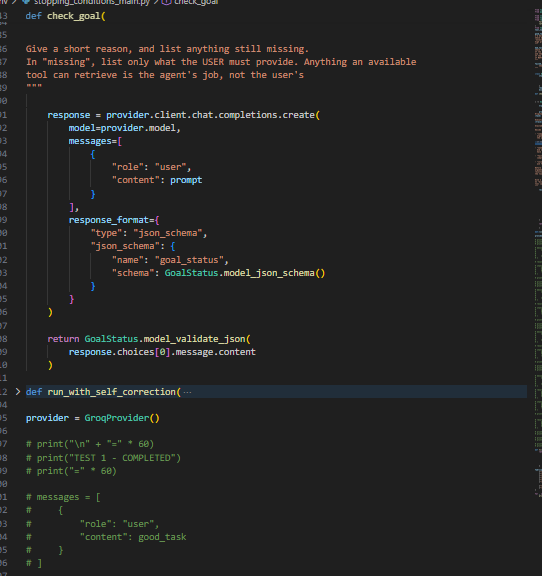Click the '# print("=" * 60)' comment line
Viewport: 542px width, 576px height.
click(x=71, y=471)
